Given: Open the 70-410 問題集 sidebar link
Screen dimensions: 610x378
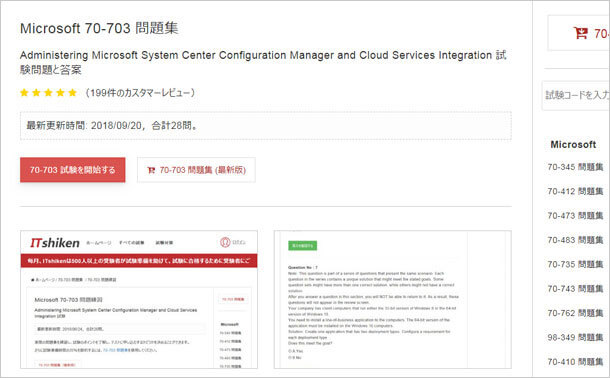Looking at the screenshot, I should (x=575, y=362).
